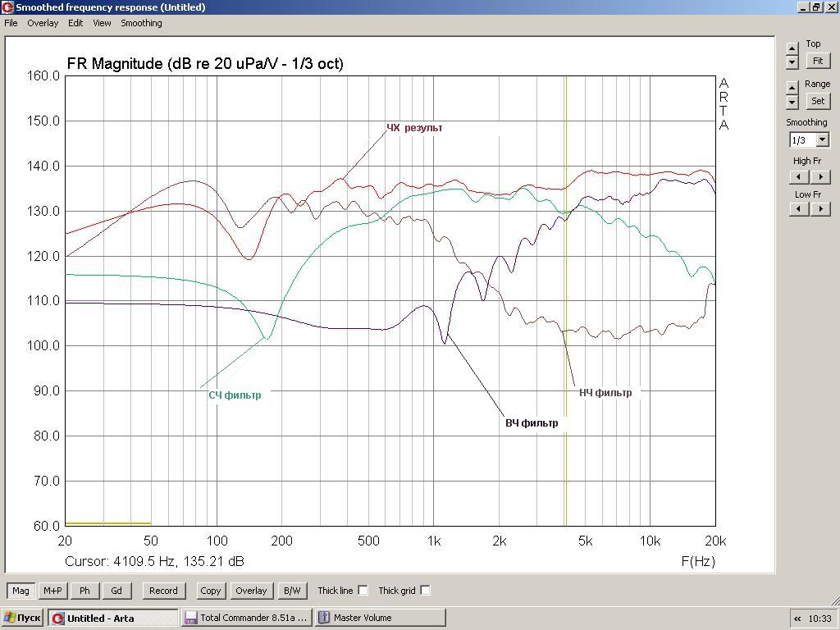The height and width of the screenshot is (630, 840).
Task: Click the СЧ фильтр curve label
Action: (x=235, y=395)
